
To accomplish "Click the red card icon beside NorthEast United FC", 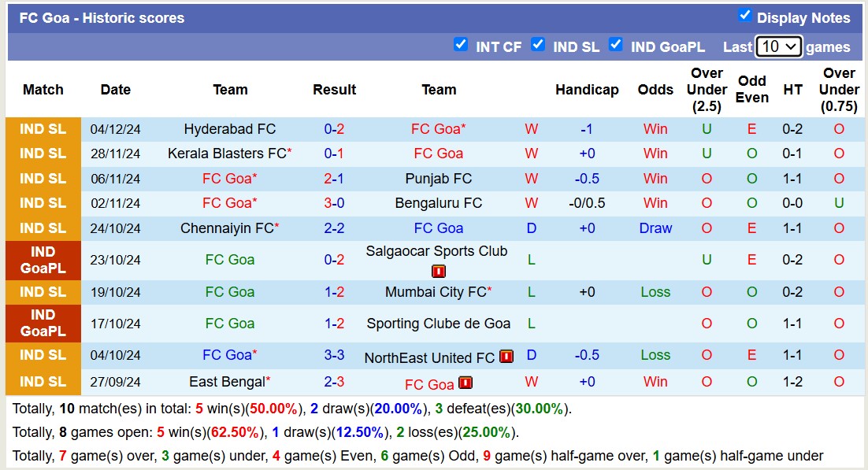I will click(506, 357).
